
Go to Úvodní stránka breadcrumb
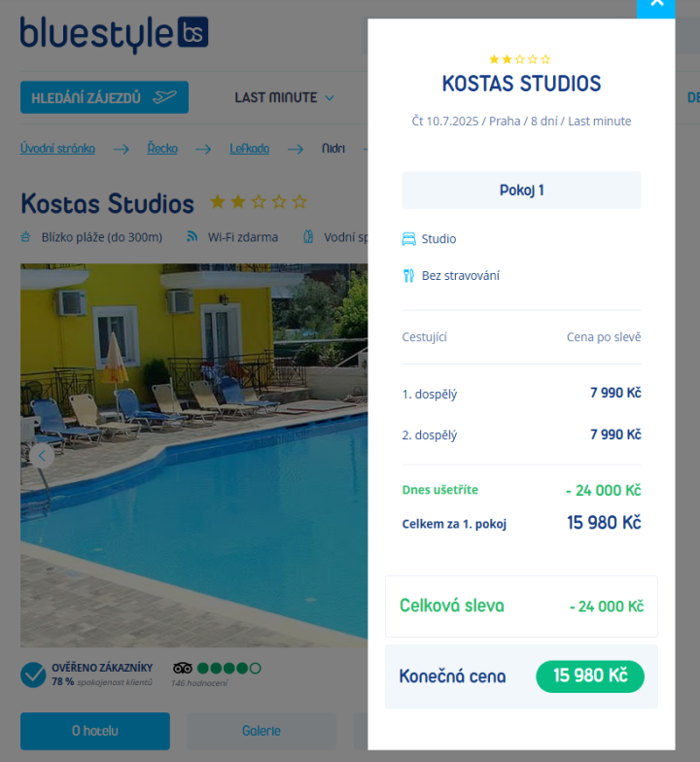pos(57,148)
